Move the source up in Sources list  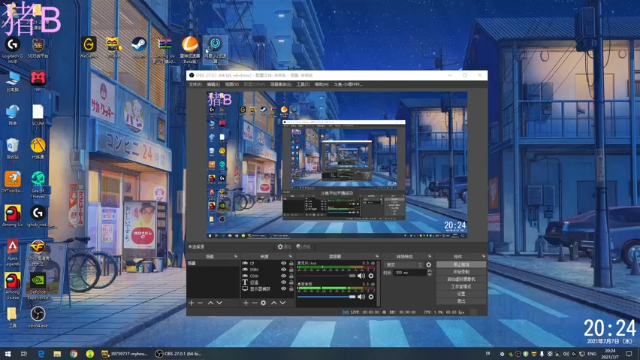click(x=274, y=303)
